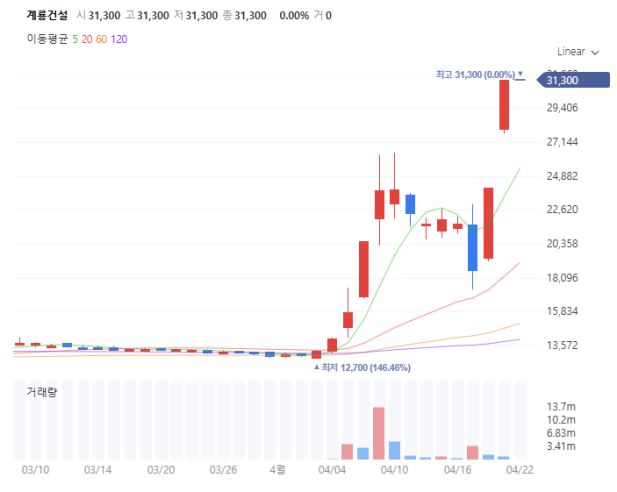617x492 pixels.
Task: Click the tallest red volume bar
Action: tap(379, 433)
